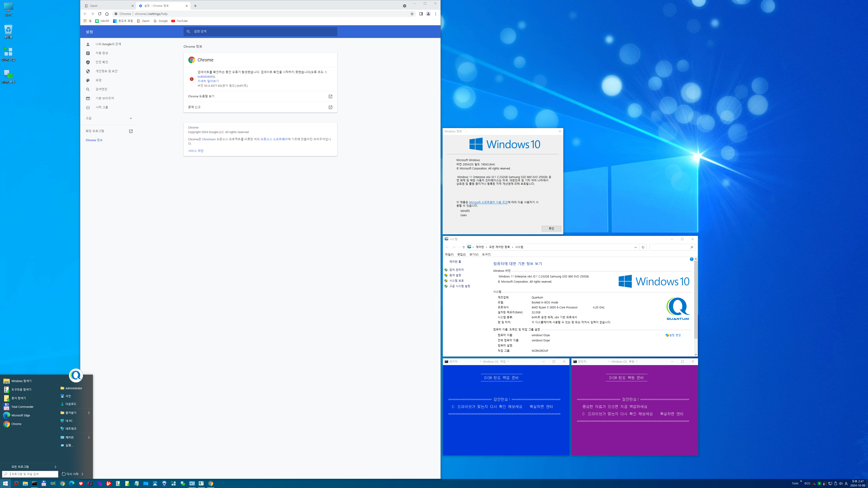Expand Tools toolbar chevron on taskbar
This screenshot has width=868, height=488.
(x=801, y=481)
